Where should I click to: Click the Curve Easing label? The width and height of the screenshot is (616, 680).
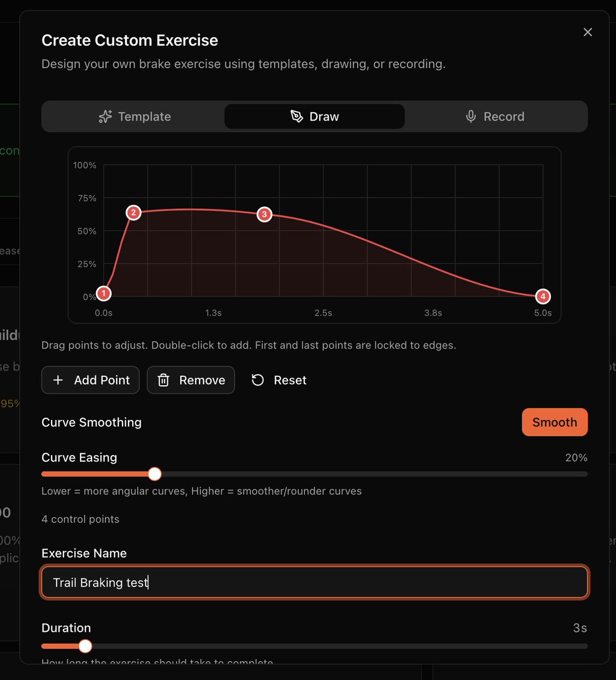tap(79, 457)
